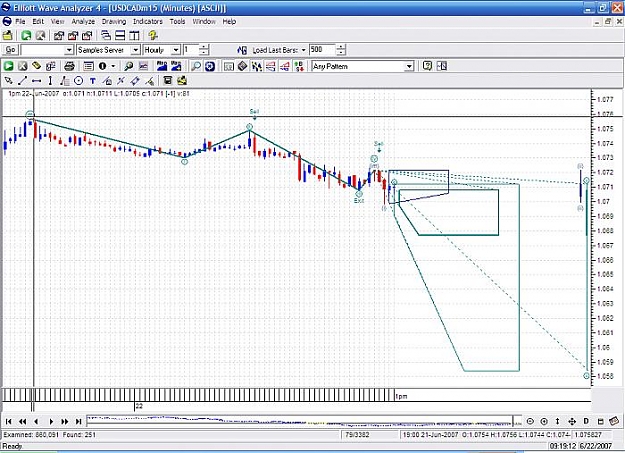Open the dropdown arrow next to info circle icon
This screenshot has height=453, width=625.
113,66
